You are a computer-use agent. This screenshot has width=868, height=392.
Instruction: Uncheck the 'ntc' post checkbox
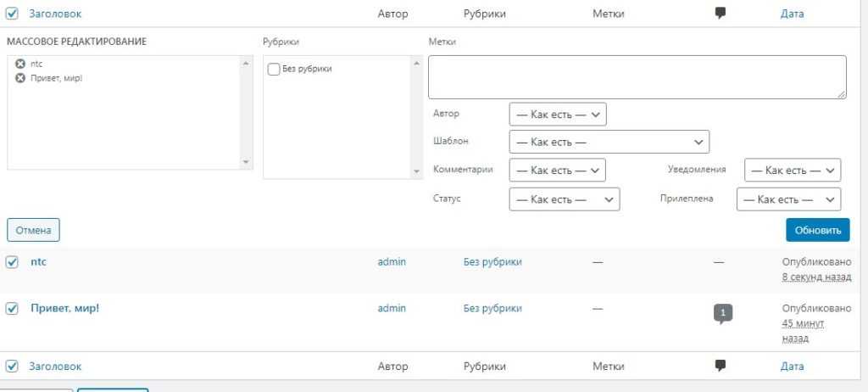coord(13,262)
